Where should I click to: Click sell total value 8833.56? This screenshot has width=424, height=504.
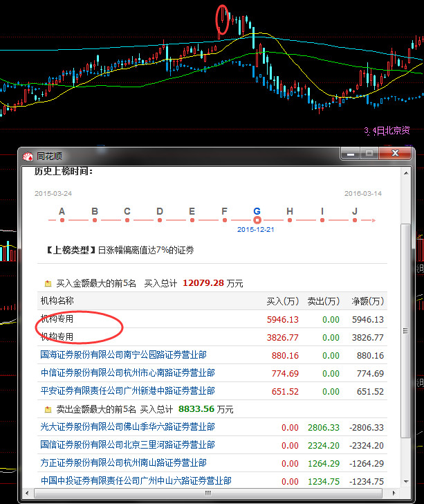pos(196,409)
